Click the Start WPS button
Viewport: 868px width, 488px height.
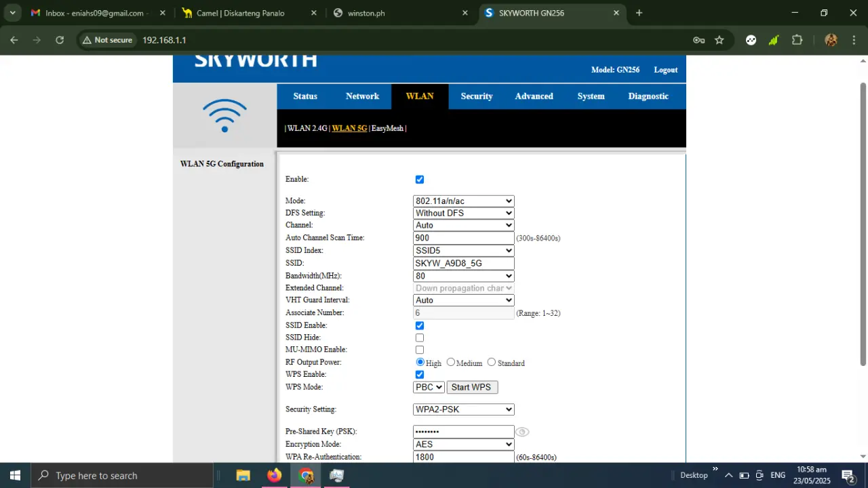[x=473, y=387]
